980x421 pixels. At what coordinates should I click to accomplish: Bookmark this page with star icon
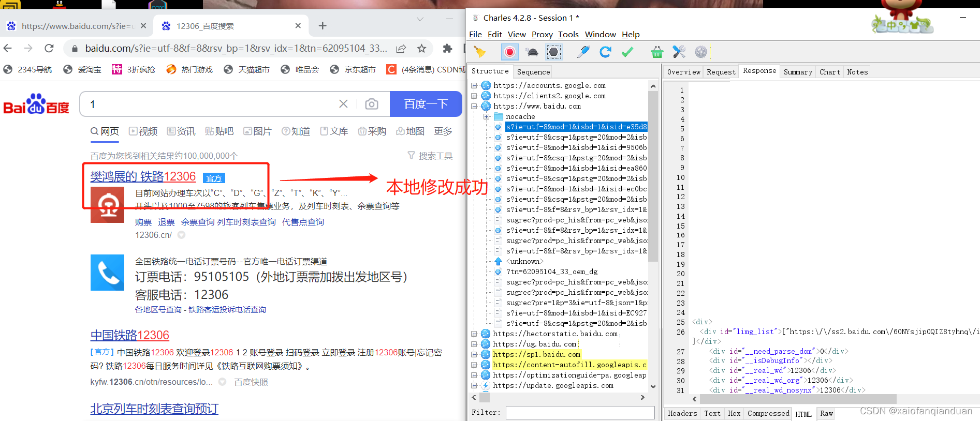[x=421, y=48]
